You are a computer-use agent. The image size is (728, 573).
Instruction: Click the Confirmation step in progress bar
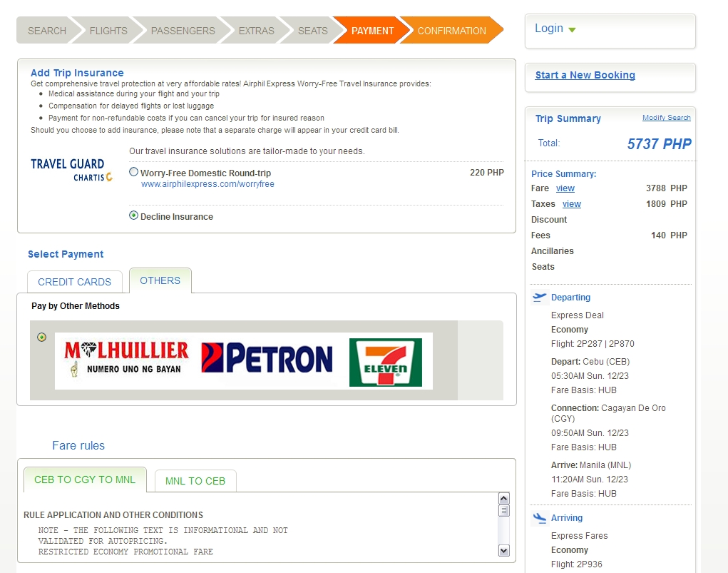(x=452, y=31)
